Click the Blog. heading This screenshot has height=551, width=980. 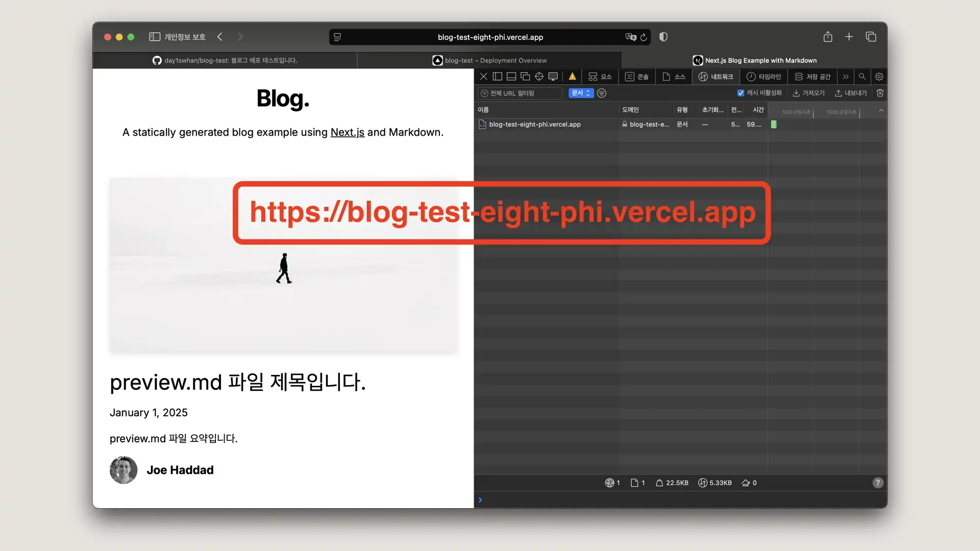click(x=283, y=98)
